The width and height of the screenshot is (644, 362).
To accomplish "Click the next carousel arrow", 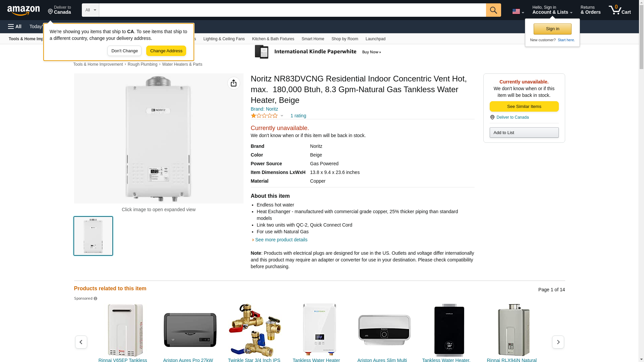I will tap(558, 342).
